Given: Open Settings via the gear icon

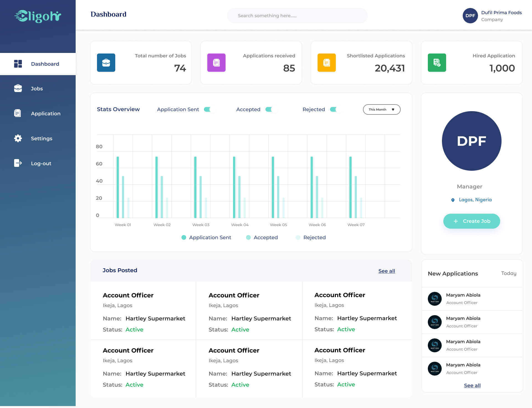Looking at the screenshot, I should click(x=18, y=138).
